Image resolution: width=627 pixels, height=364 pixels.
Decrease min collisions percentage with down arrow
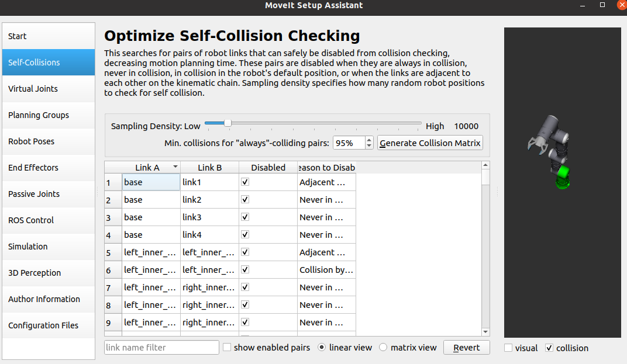pos(369,146)
